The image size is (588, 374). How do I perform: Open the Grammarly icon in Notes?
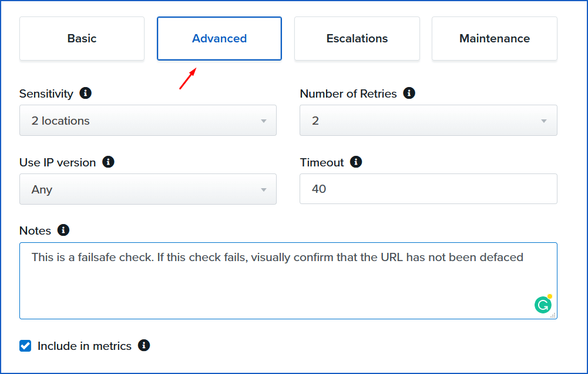pos(543,305)
